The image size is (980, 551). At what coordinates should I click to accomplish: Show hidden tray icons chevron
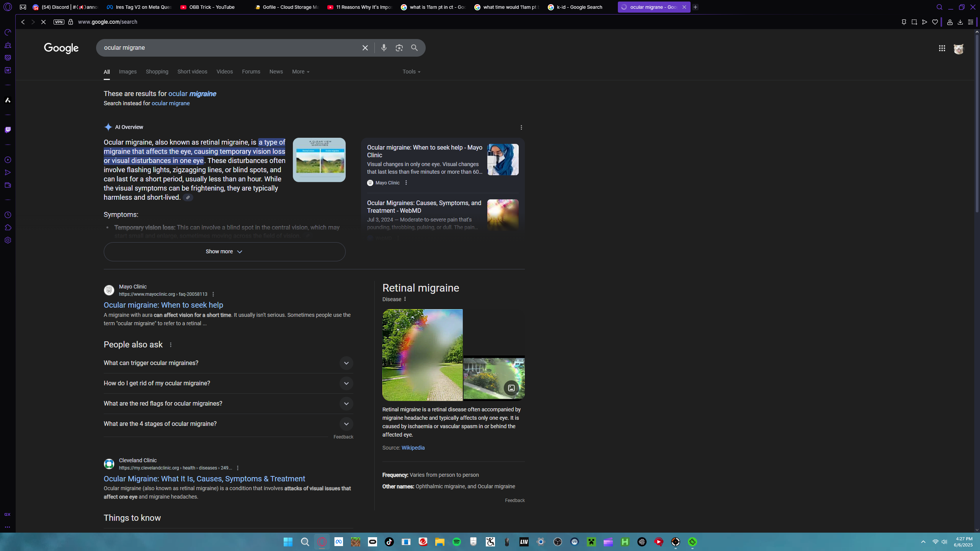pyautogui.click(x=923, y=542)
